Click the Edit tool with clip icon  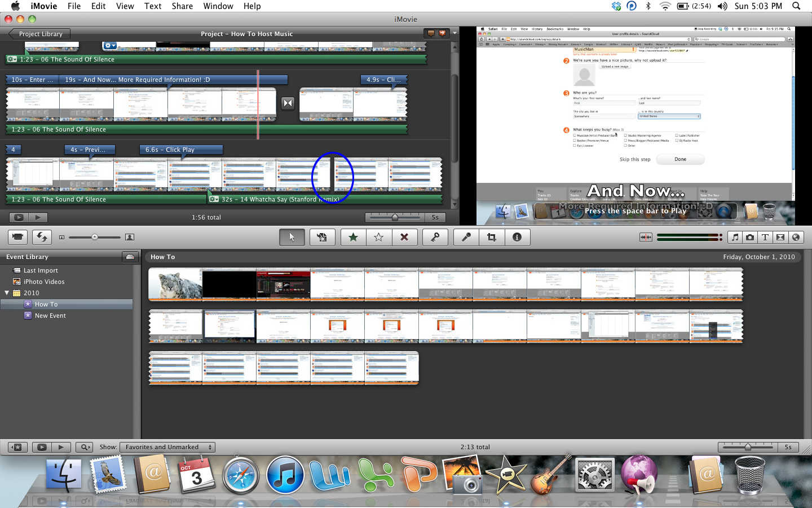click(x=322, y=237)
